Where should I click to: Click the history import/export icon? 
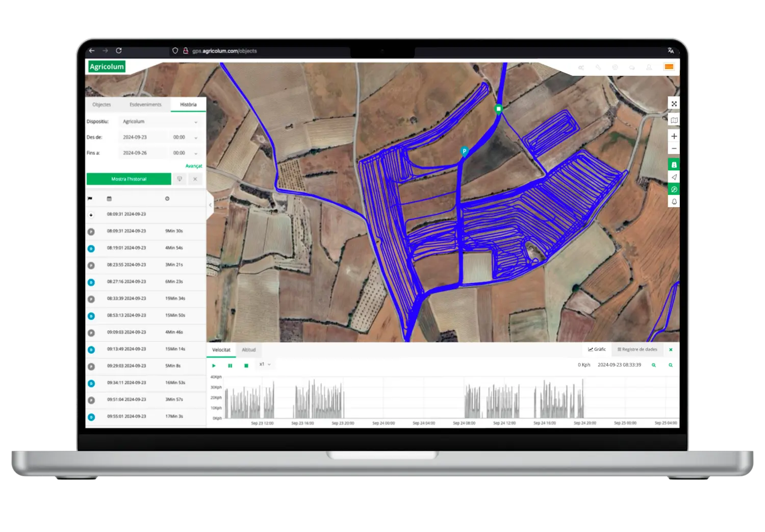(x=180, y=179)
